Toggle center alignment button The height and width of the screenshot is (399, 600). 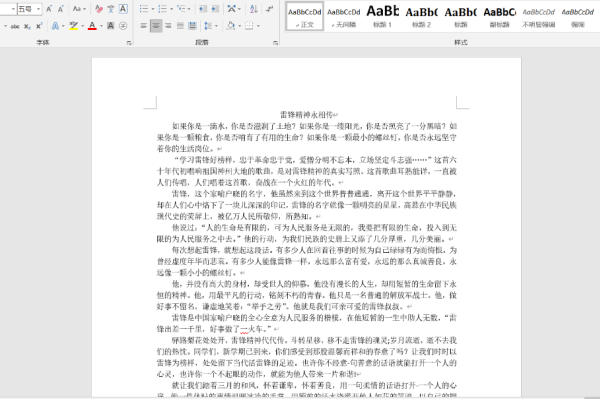(x=156, y=26)
